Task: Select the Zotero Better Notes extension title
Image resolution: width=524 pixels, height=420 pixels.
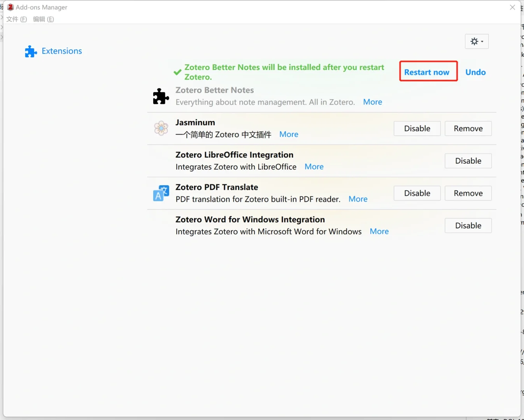Action: tap(215, 90)
